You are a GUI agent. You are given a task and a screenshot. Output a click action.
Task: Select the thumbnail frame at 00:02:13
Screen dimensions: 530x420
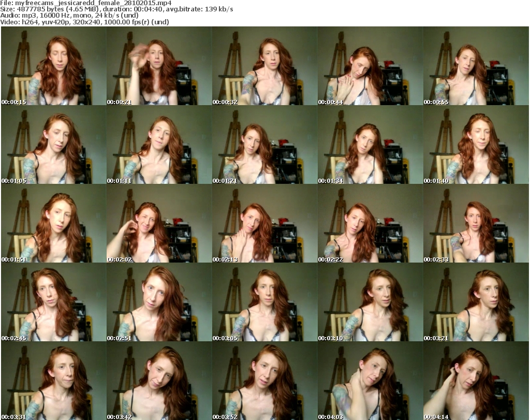[264, 224]
